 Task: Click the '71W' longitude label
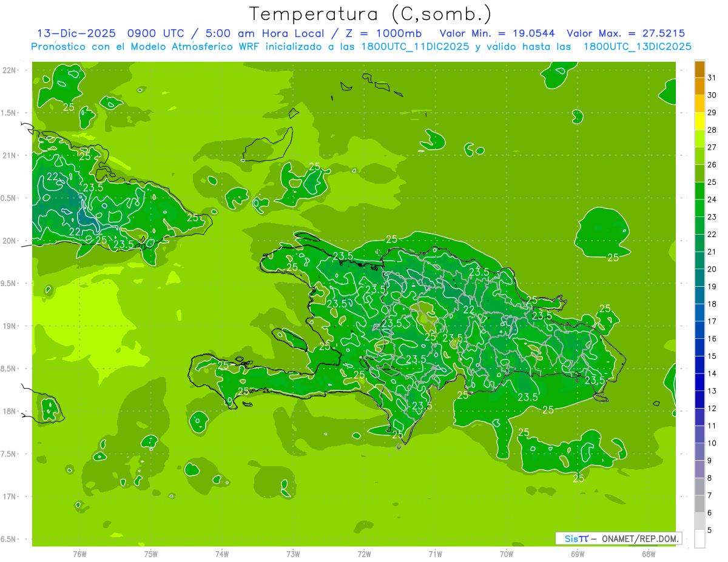435,554
